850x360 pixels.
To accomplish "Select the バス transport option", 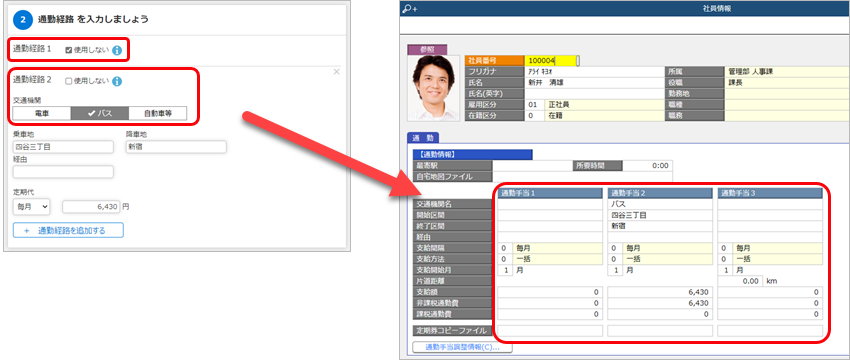I will (x=100, y=113).
